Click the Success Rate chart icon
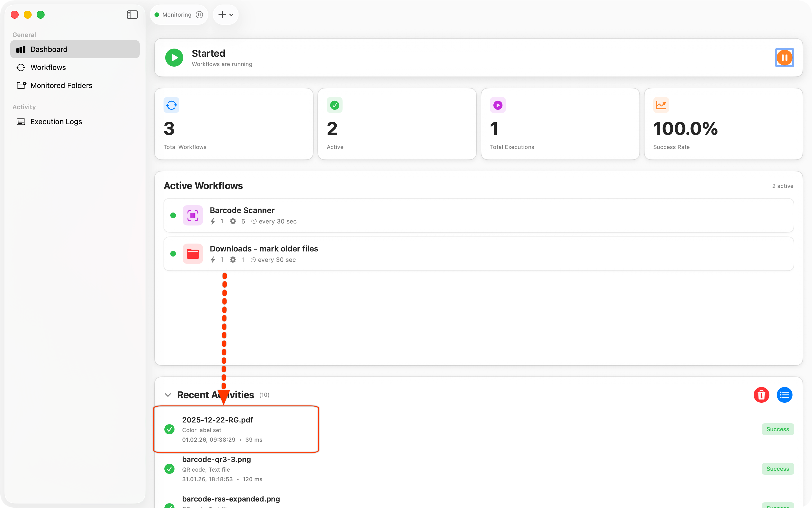 [661, 105]
